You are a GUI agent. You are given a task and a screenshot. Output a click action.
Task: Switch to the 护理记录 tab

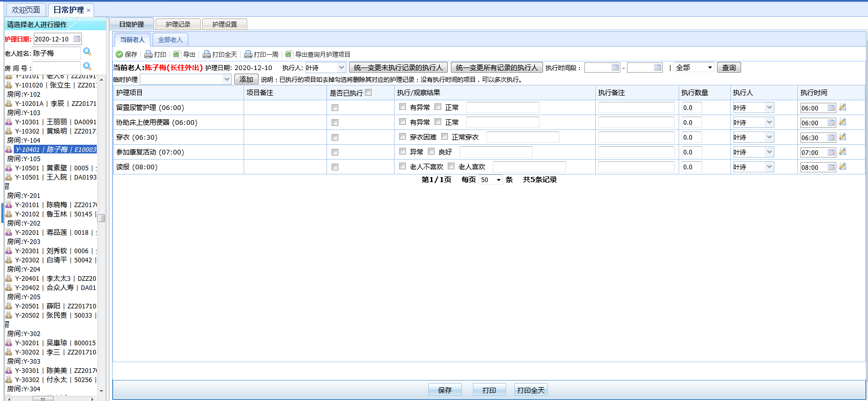(x=178, y=25)
